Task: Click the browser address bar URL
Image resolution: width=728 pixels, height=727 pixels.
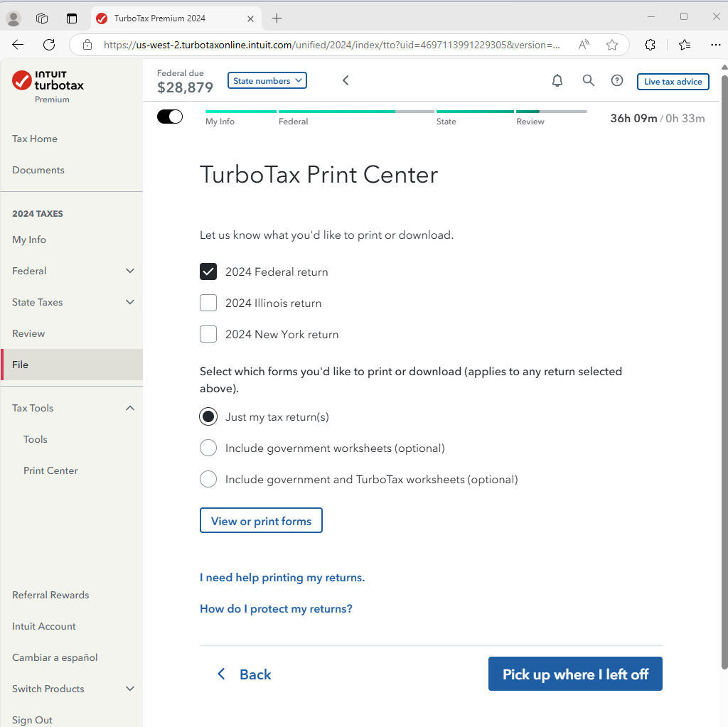Action: [x=331, y=45]
